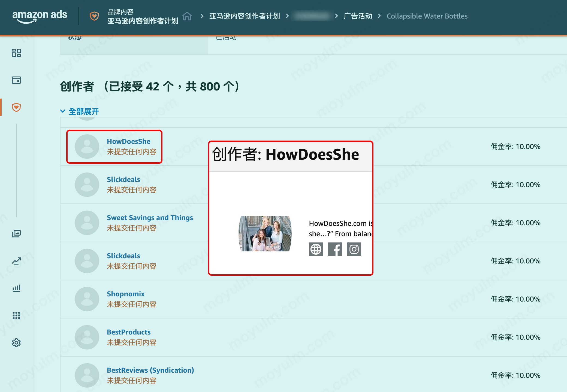This screenshot has height=392, width=567.
Task: Go to home via breadcrumb house icon
Action: 187,16
